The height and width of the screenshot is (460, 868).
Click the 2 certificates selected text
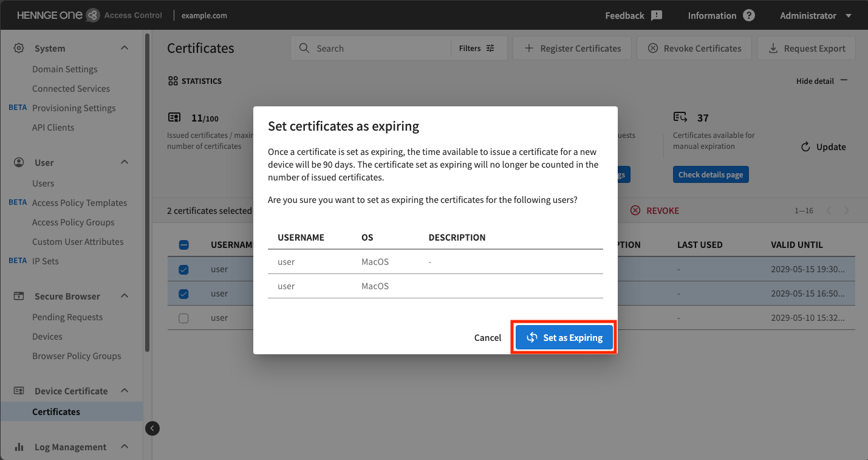coord(209,211)
